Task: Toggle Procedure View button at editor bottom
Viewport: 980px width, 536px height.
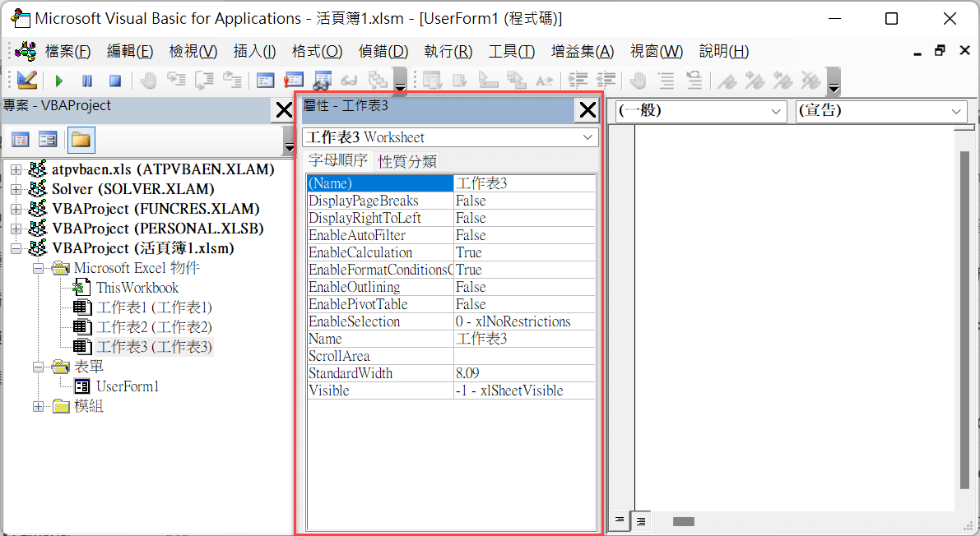Action: [619, 520]
